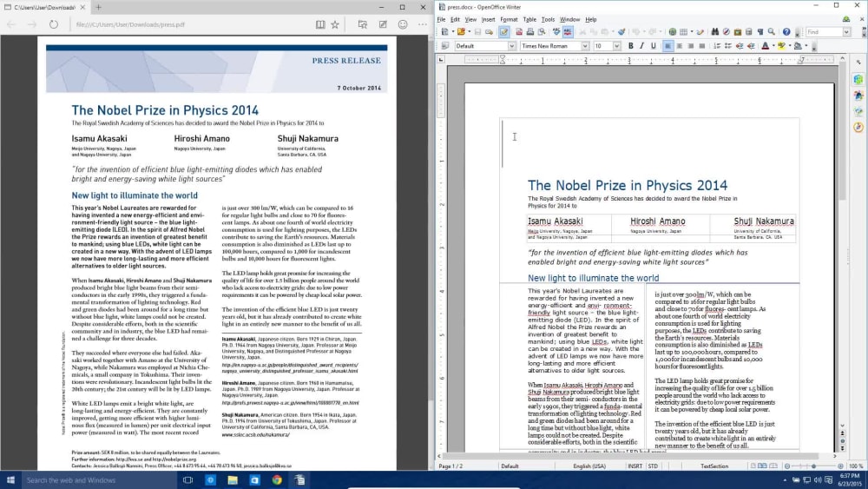
Task: Open the New document dropdown arrow
Action: pos(453,31)
